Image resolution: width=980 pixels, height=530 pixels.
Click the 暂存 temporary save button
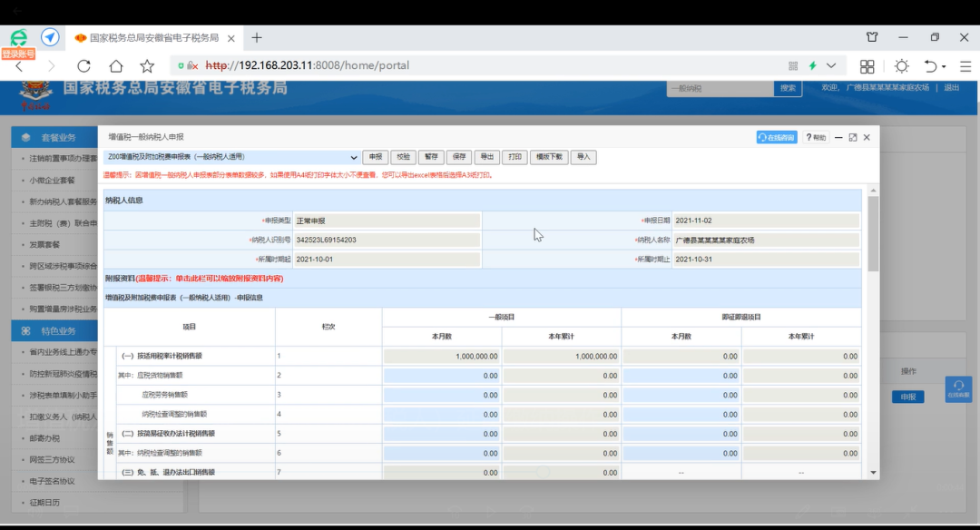(x=431, y=157)
